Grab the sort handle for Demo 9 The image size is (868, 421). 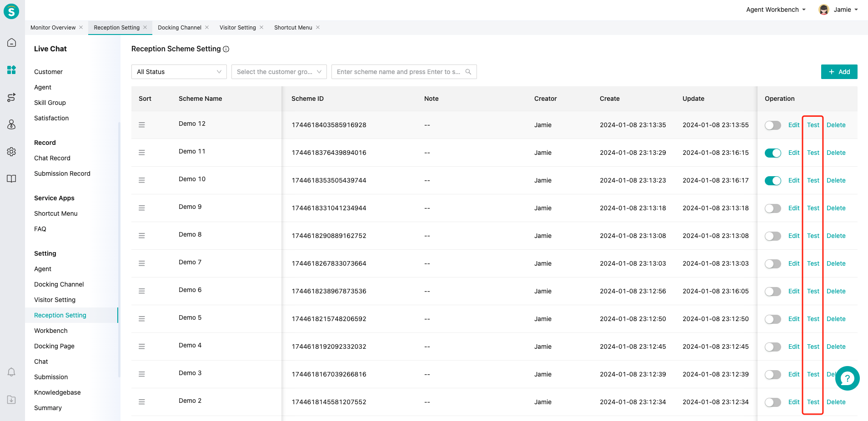[x=142, y=208]
